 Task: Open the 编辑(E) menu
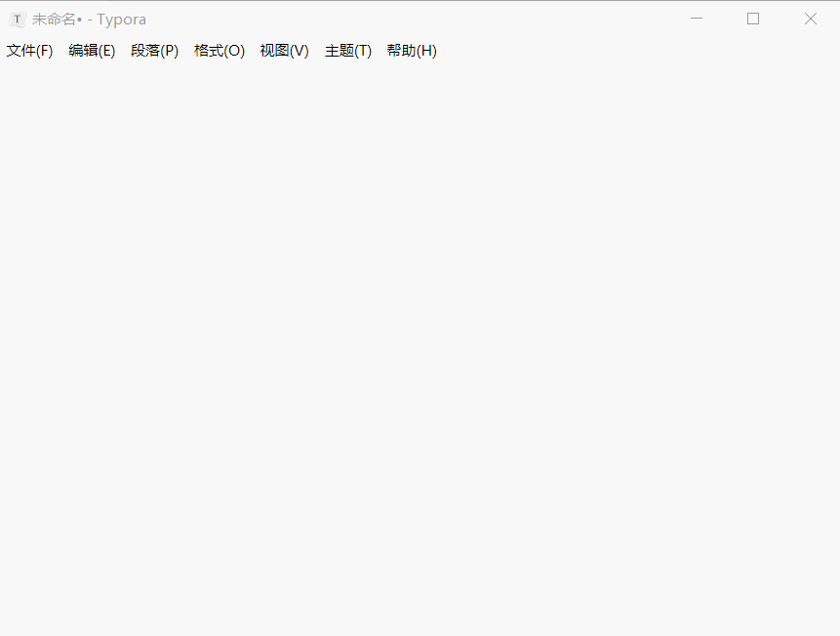pyautogui.click(x=92, y=51)
